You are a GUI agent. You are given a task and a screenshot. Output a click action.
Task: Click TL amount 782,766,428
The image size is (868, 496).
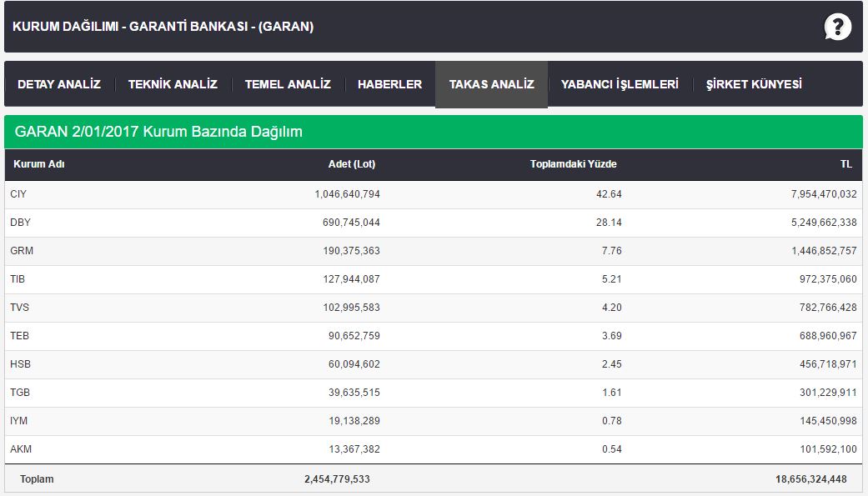[x=828, y=308]
